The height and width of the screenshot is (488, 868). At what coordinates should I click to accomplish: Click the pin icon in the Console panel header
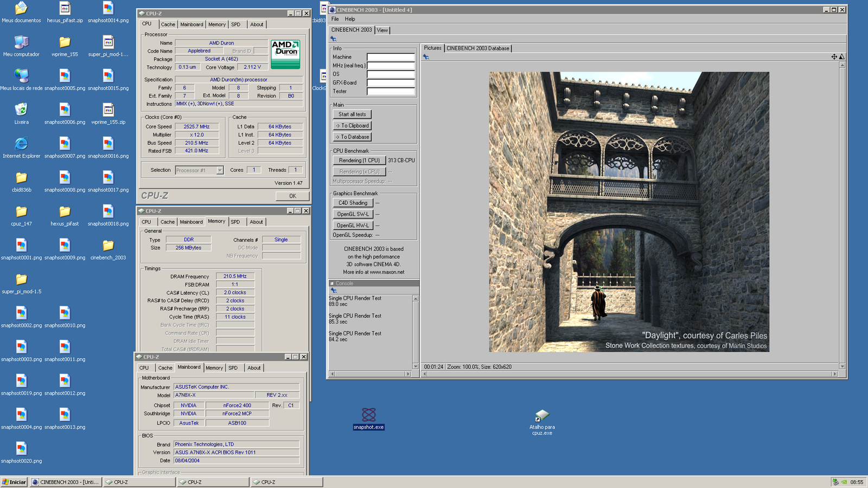tap(333, 291)
